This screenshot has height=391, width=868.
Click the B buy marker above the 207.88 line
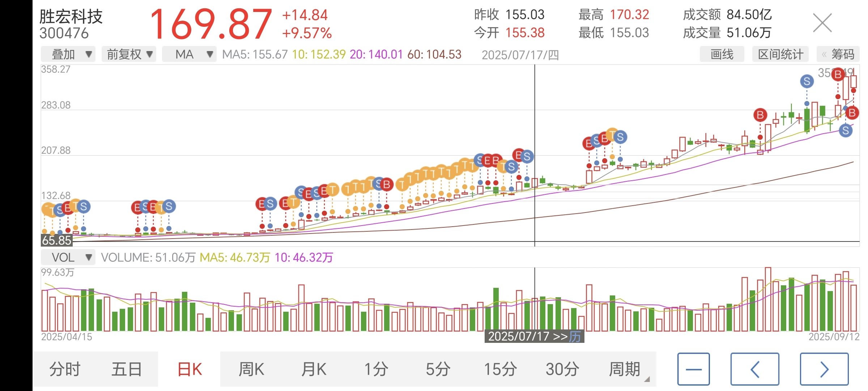(760, 115)
